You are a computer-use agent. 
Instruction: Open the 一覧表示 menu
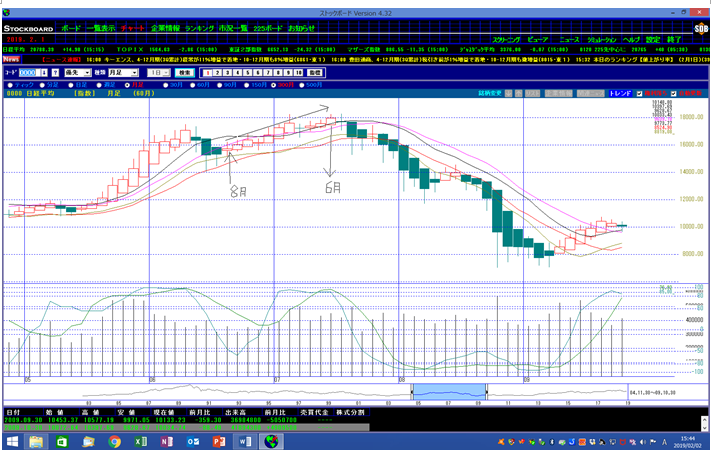pos(101,28)
